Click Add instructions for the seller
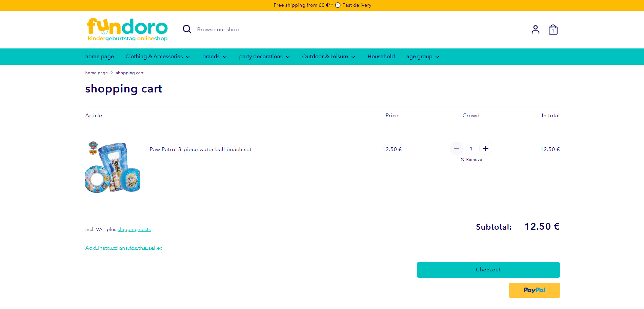This screenshot has width=644, height=309. tap(124, 248)
